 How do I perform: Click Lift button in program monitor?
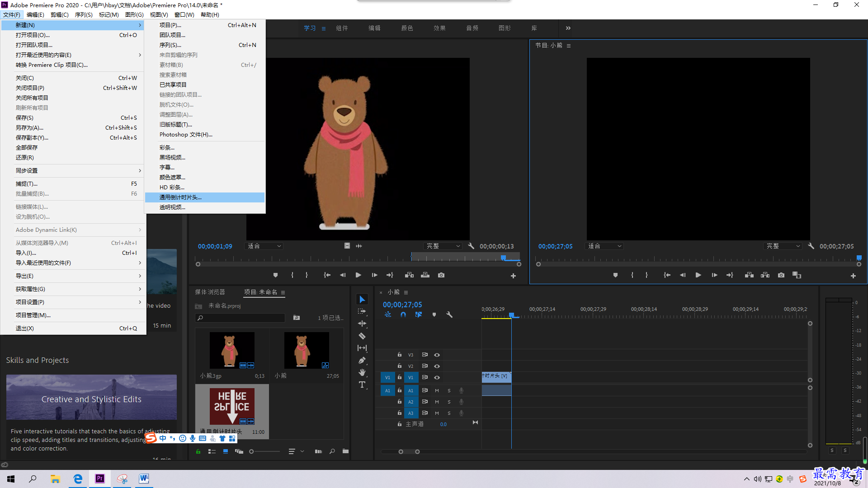[749, 275]
